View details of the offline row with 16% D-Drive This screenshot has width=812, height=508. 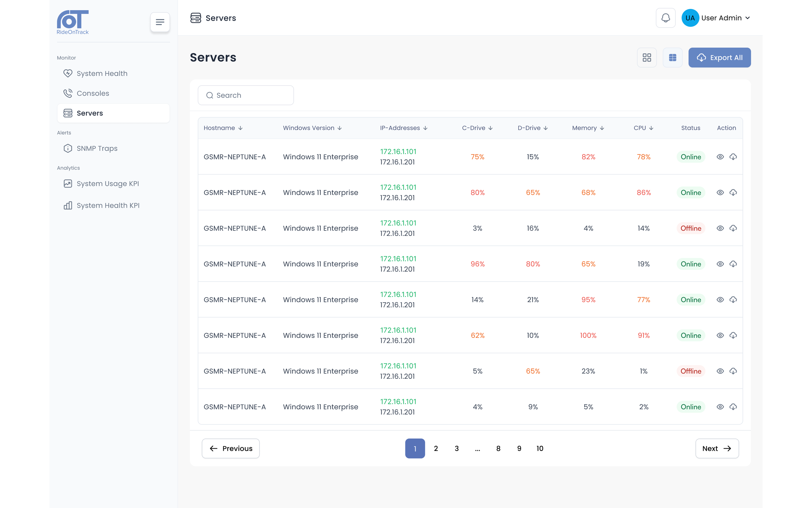[720, 228]
